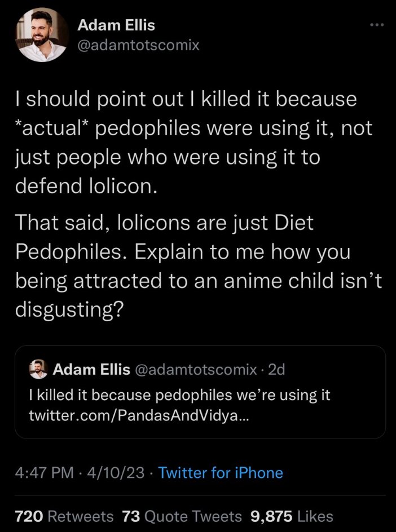Open the three-dot more options menu
This screenshot has width=396, height=532.
tap(377, 25)
